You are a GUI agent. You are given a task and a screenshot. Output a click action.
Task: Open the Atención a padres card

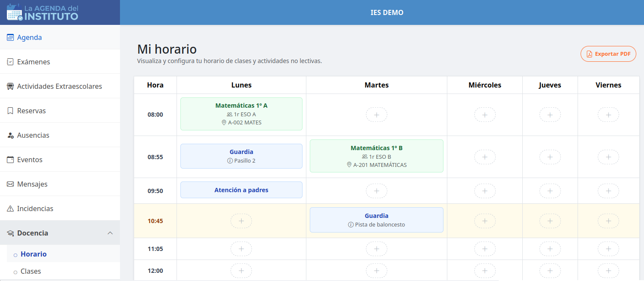[241, 190]
